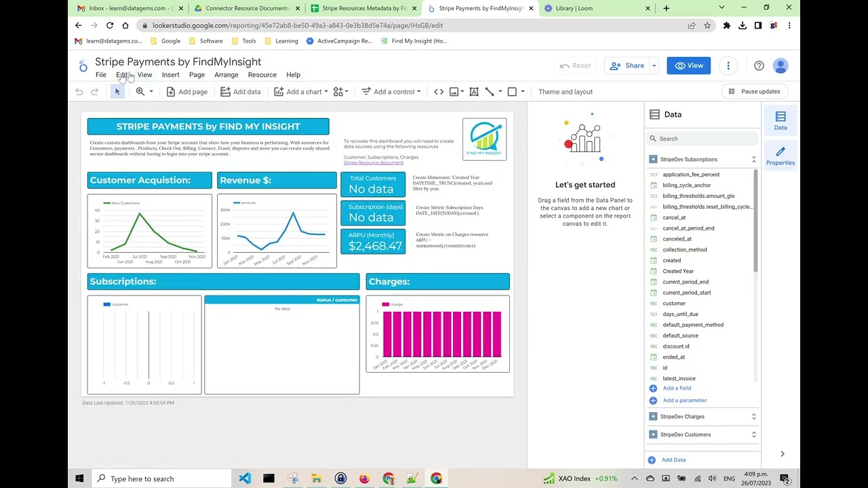868x488 pixels.
Task: Click the Add data toolbar button
Action: click(241, 91)
